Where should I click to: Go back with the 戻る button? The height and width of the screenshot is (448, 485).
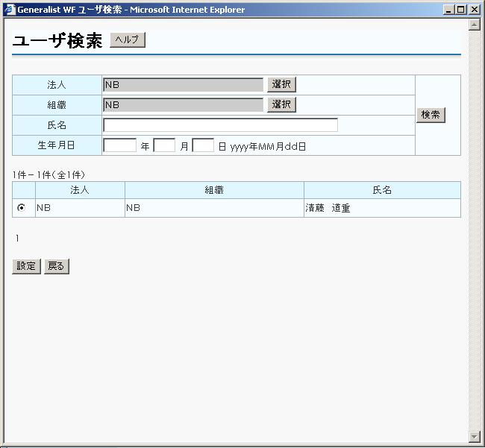[x=56, y=266]
